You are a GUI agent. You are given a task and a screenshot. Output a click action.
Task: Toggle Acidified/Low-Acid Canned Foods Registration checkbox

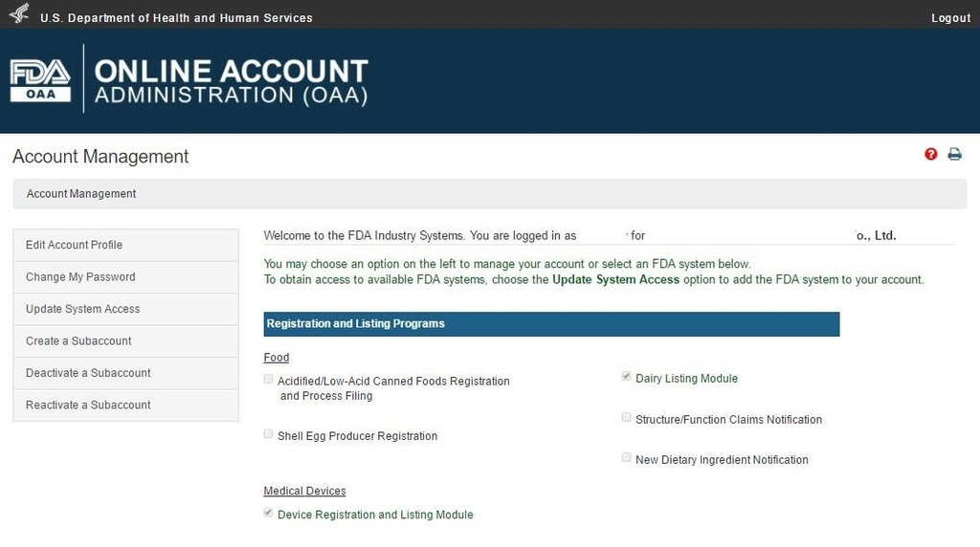[268, 379]
